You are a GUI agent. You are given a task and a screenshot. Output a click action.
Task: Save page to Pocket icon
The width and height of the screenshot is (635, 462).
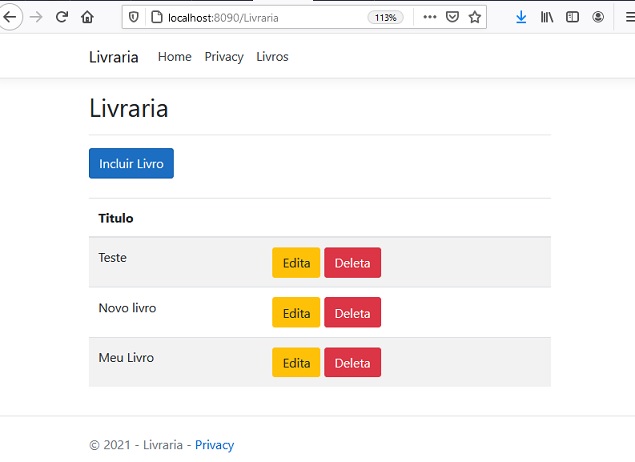pyautogui.click(x=452, y=17)
